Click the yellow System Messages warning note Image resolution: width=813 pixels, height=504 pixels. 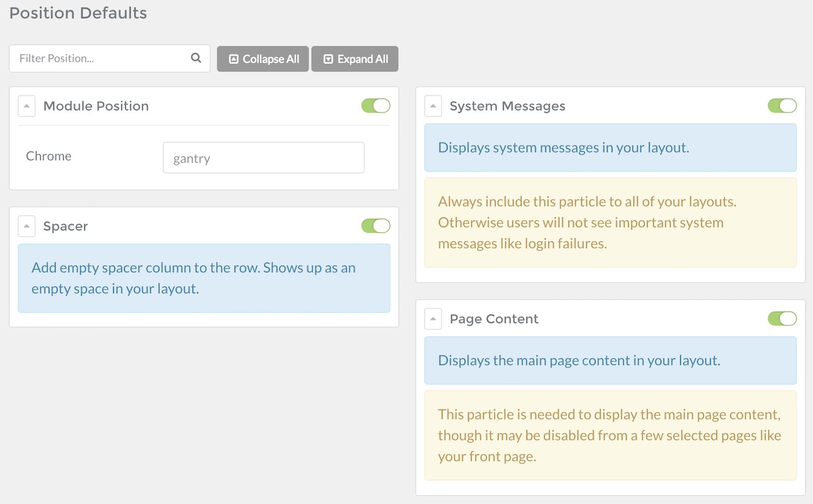(x=610, y=222)
